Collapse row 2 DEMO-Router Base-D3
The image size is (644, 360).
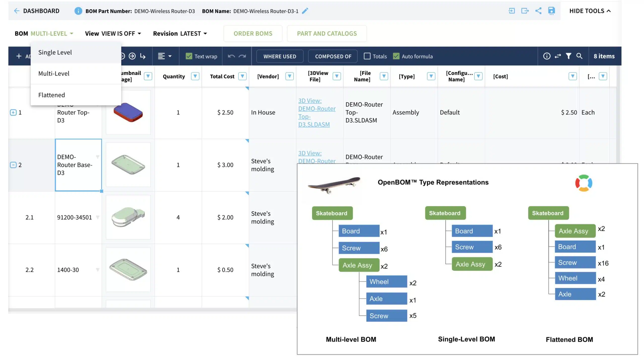point(13,165)
